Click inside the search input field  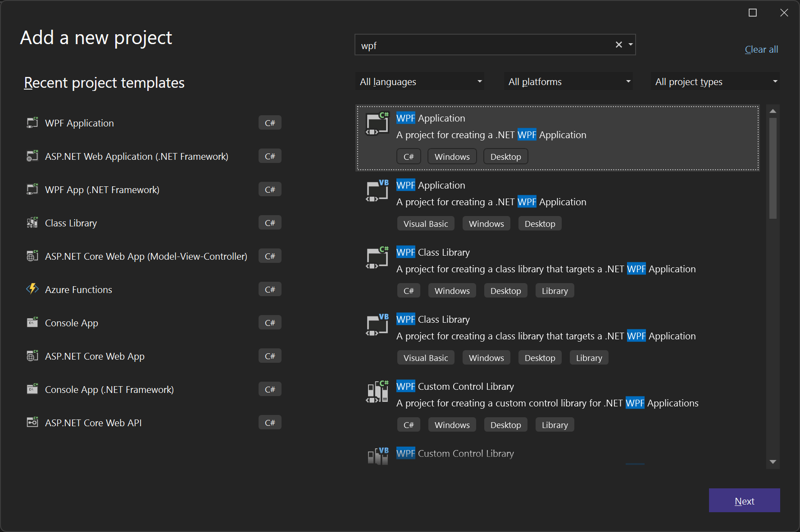[473, 45]
